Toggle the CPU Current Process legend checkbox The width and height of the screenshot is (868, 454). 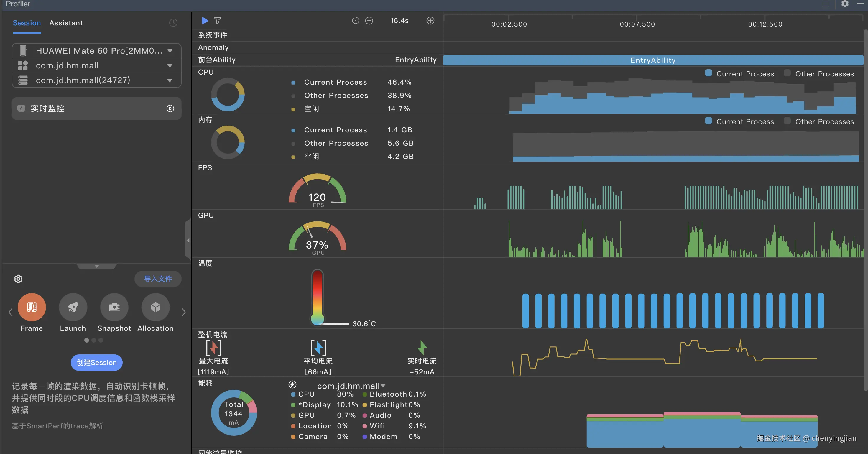708,73
